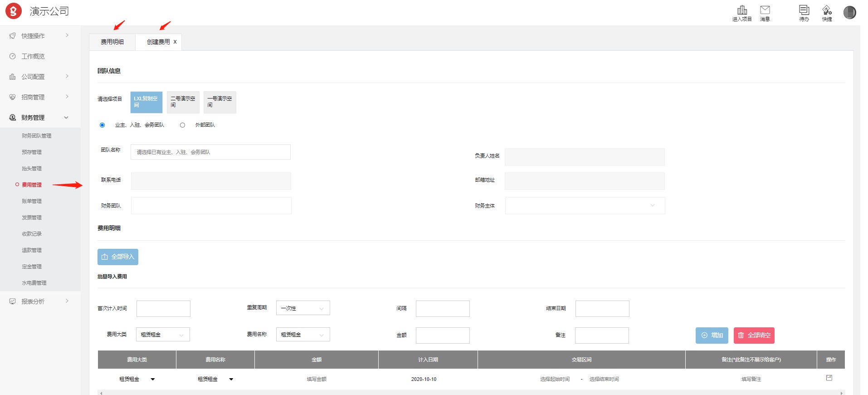Viewport: 868px width, 395px height.
Task: Open 账单管理 in the sidebar
Action: point(32,201)
